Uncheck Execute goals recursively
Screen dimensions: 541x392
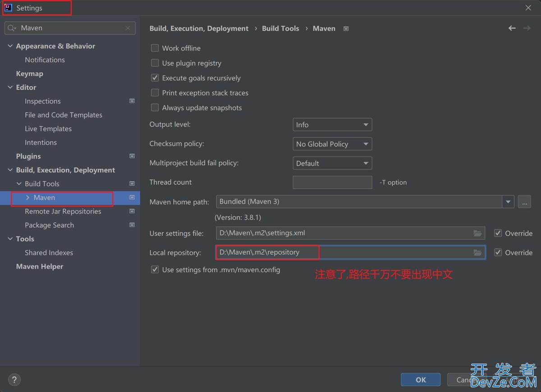155,77
